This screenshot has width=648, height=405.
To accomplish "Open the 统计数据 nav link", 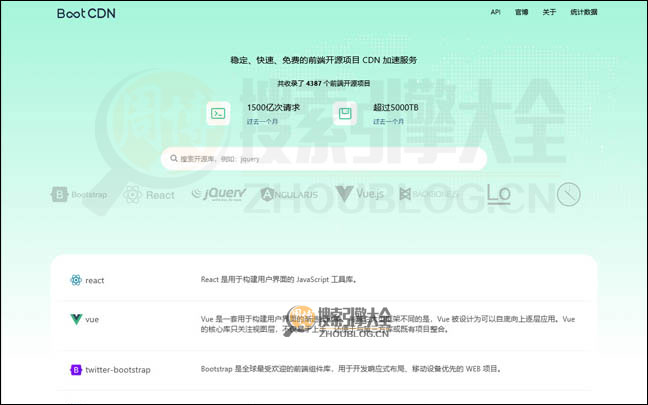I will tap(584, 12).
